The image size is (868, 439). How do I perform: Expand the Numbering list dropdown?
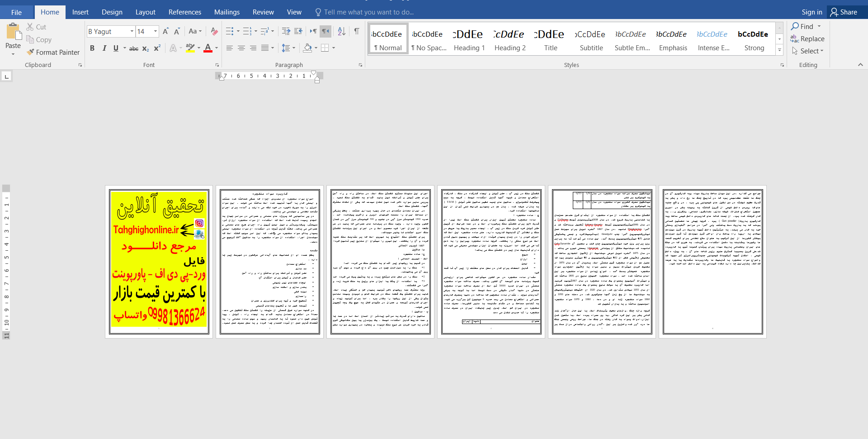[x=256, y=31]
